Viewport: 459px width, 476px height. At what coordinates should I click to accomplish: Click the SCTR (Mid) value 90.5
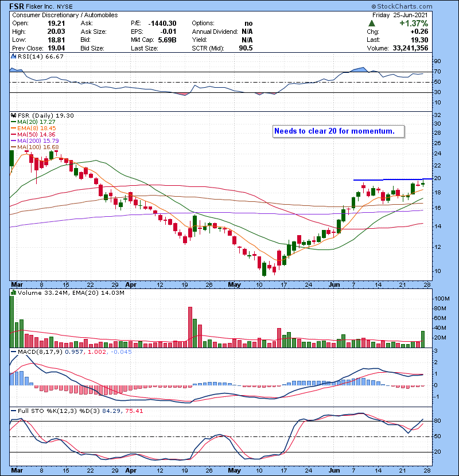tap(246, 48)
